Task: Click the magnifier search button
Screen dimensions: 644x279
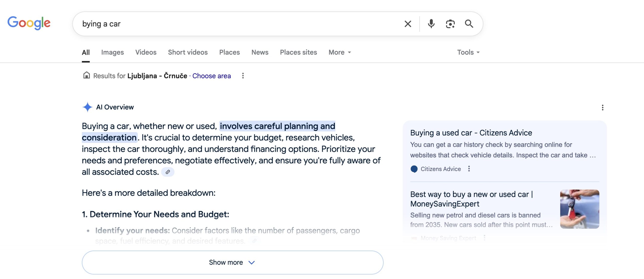Action: click(x=469, y=24)
